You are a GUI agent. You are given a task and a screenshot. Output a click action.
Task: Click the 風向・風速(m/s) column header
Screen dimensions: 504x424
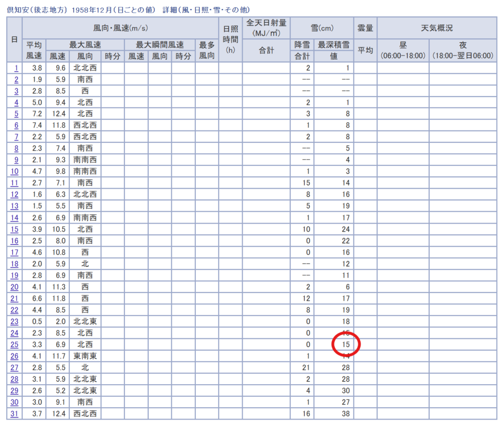click(x=121, y=28)
